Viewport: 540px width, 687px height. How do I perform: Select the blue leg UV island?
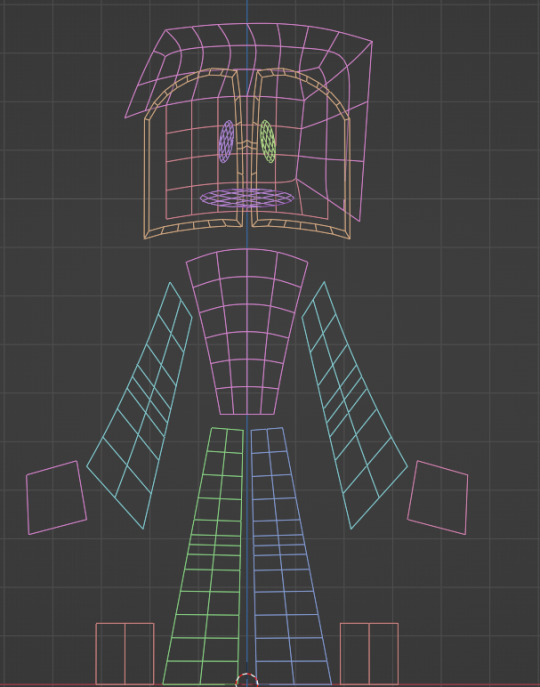click(291, 556)
